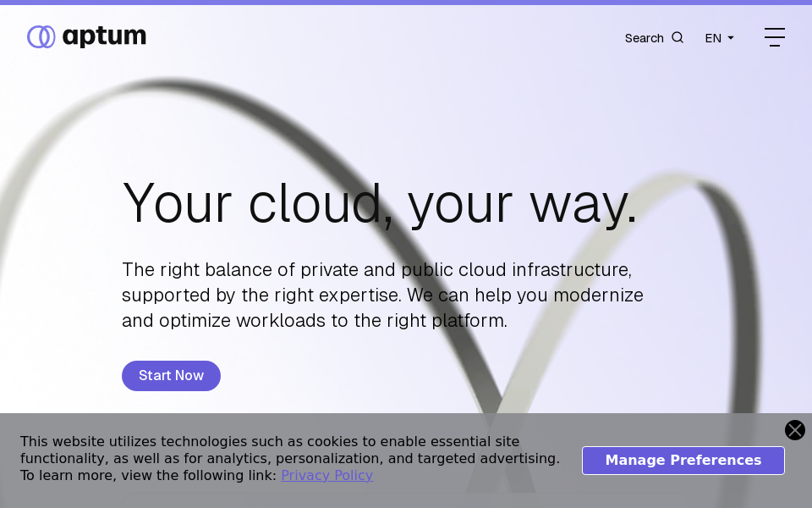
Task: Click the Aptum circles logo mark
Action: (41, 36)
